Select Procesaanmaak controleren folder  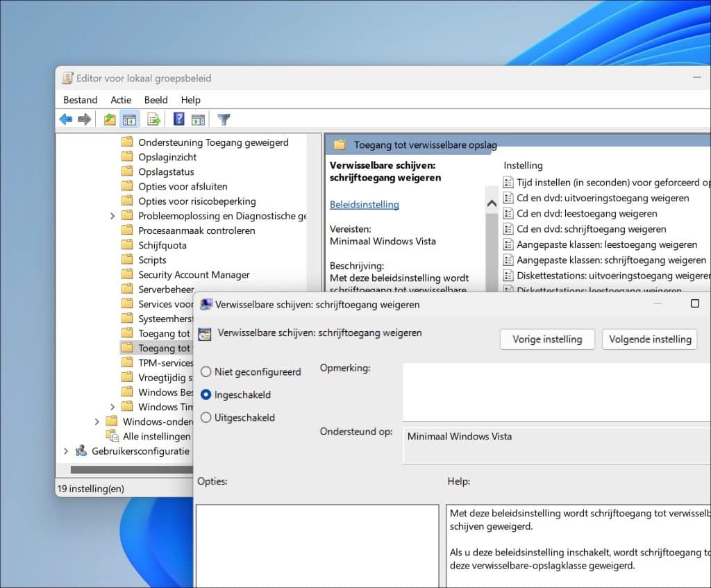pos(196,230)
